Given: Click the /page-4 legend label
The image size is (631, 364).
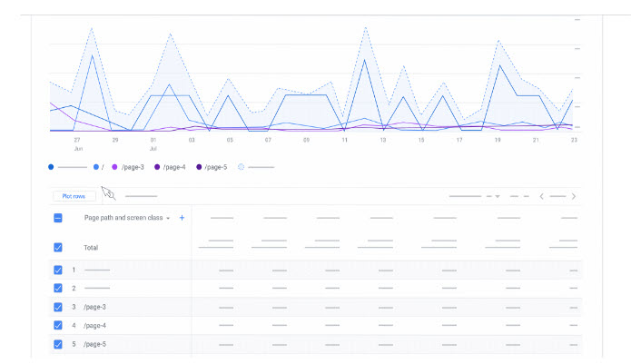Looking at the screenshot, I should (x=174, y=167).
